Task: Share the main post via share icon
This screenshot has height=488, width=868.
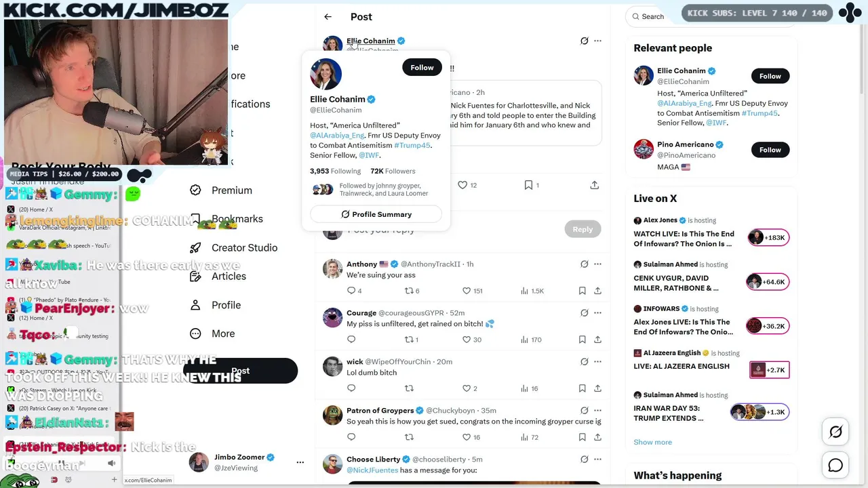Action: (x=595, y=185)
